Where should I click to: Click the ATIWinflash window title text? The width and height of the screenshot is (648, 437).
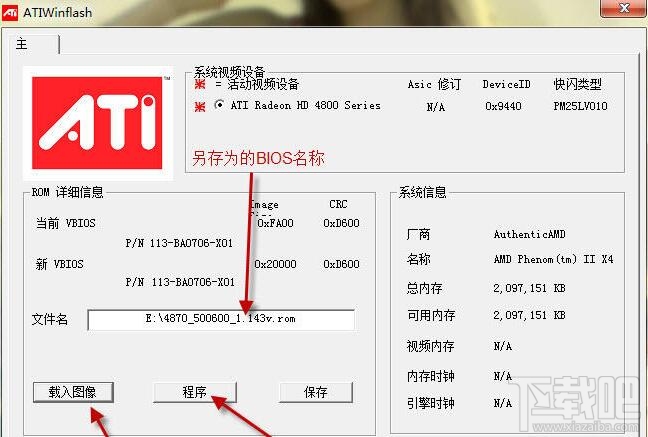(x=57, y=12)
